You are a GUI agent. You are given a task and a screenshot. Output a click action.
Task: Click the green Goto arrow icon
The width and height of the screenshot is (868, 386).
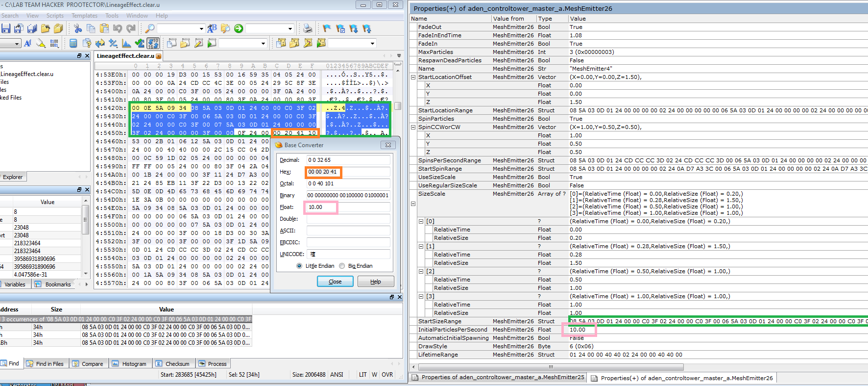click(x=238, y=28)
